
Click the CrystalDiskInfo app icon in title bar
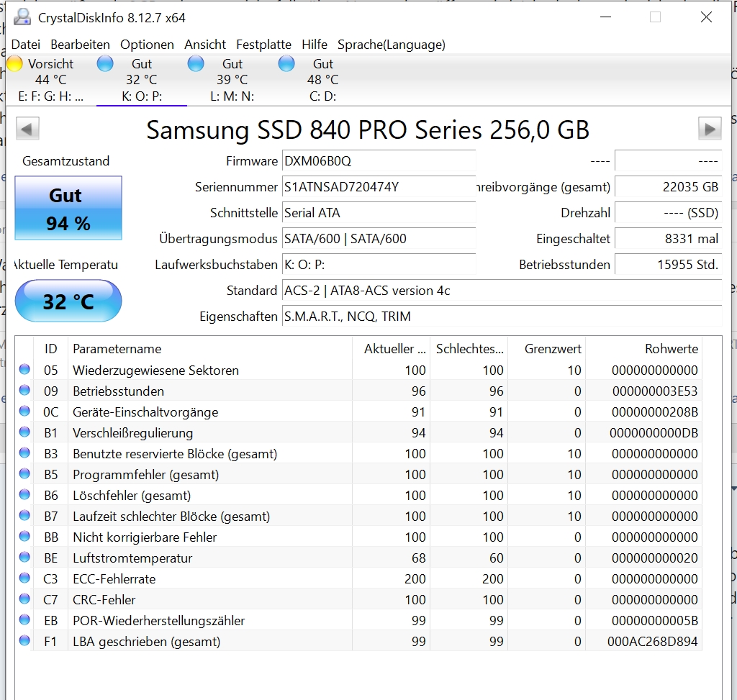tap(22, 17)
